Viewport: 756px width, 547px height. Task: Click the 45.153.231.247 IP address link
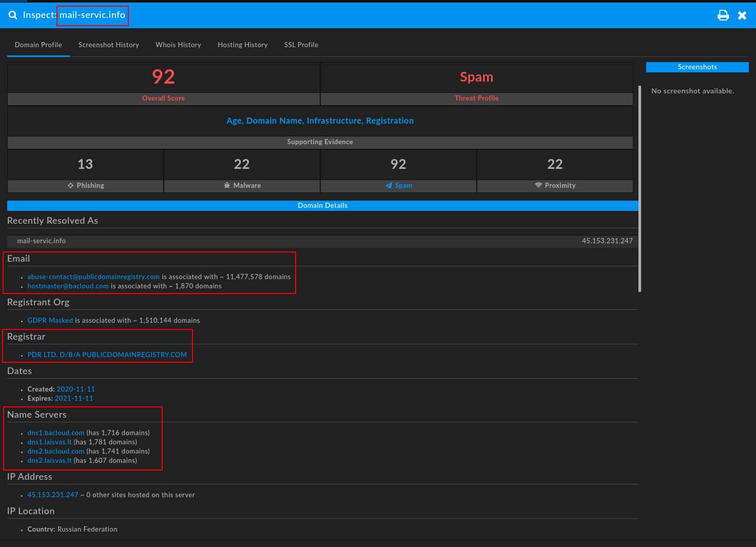52,495
